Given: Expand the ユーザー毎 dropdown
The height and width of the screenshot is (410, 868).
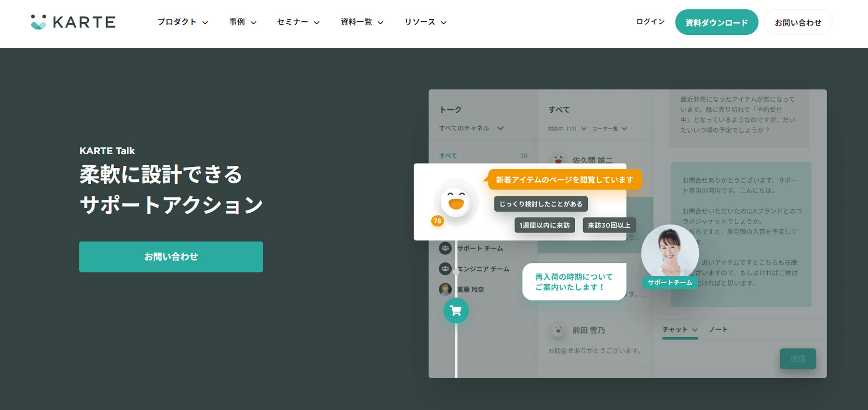Looking at the screenshot, I should pos(610,129).
